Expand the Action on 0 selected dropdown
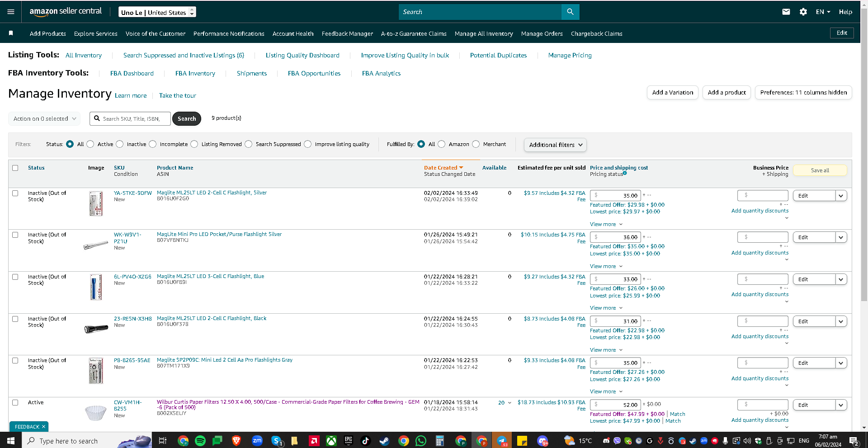 (x=44, y=118)
